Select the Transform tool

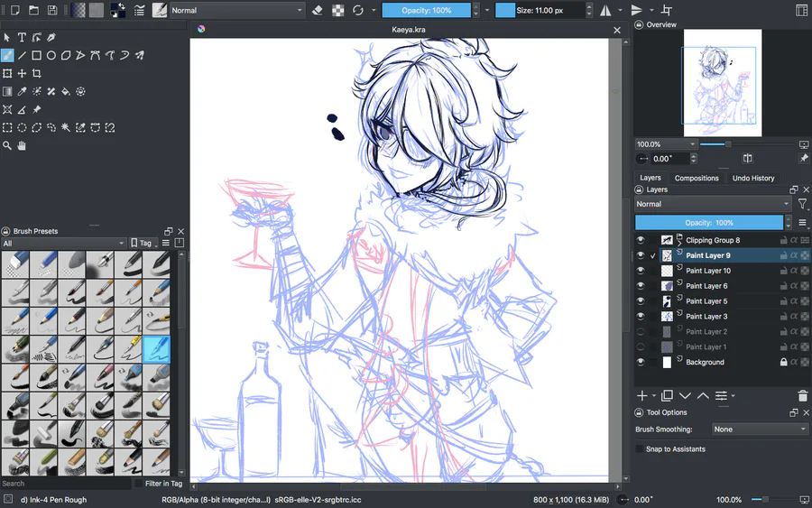coord(7,73)
